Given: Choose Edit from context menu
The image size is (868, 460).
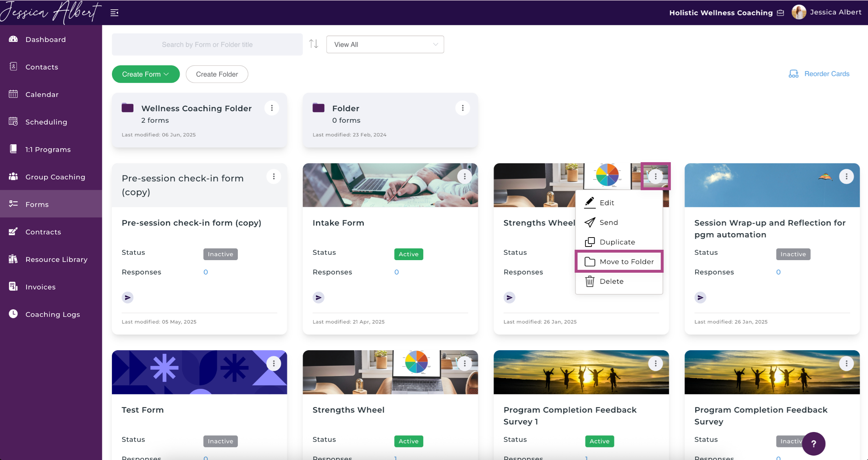Looking at the screenshot, I should click(619, 203).
